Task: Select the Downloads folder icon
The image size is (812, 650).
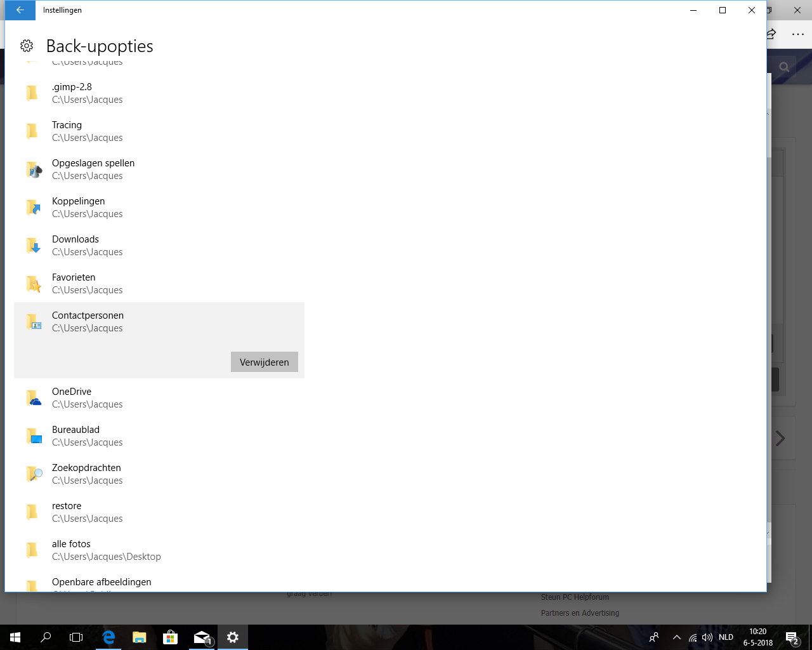Action: tap(33, 246)
